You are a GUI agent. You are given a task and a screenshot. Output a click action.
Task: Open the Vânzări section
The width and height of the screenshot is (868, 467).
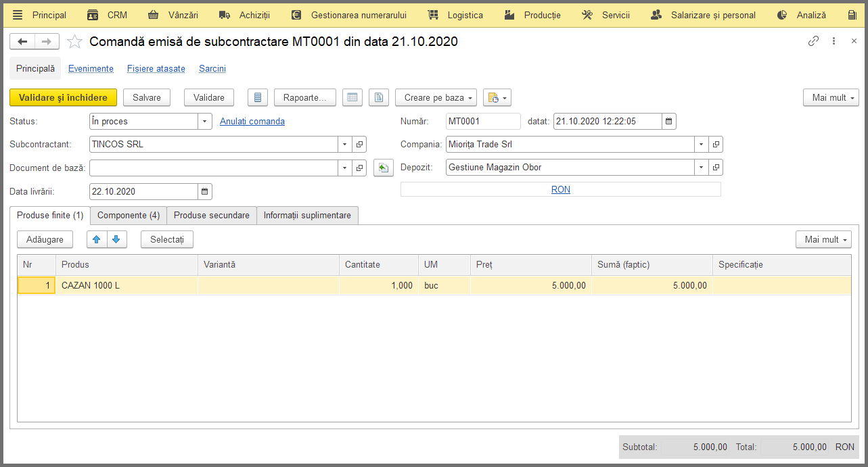[x=173, y=15]
